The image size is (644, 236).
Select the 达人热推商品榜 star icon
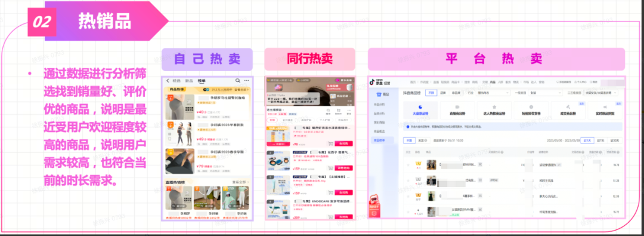coord(494,106)
